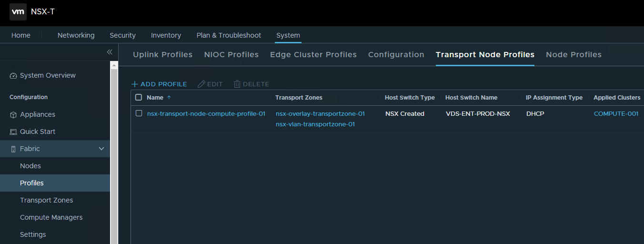This screenshot has height=244, width=644.
Task: Select the System tab
Action: coord(288,35)
